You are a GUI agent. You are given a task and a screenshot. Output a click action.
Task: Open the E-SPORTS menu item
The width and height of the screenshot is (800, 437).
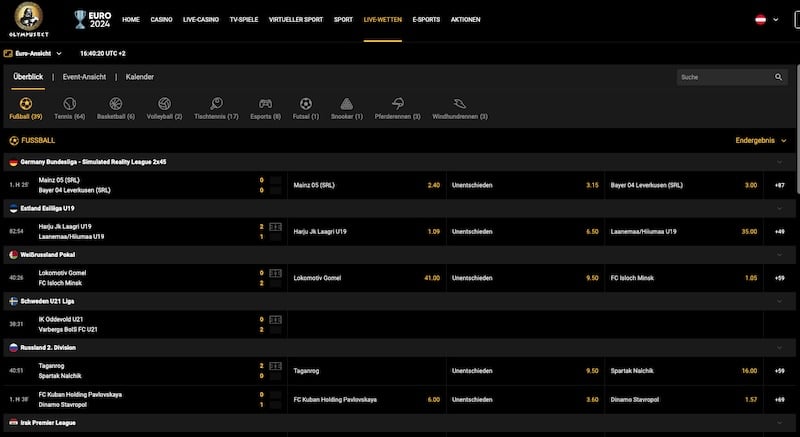tap(426, 19)
